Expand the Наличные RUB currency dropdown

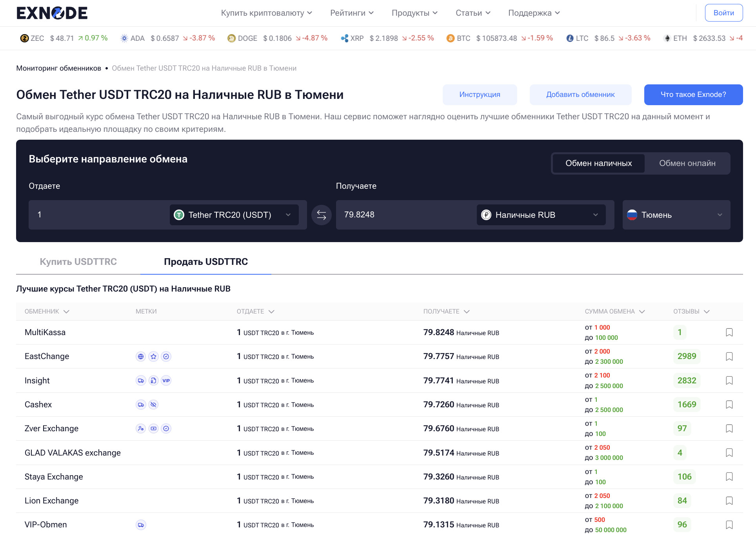[x=541, y=215]
